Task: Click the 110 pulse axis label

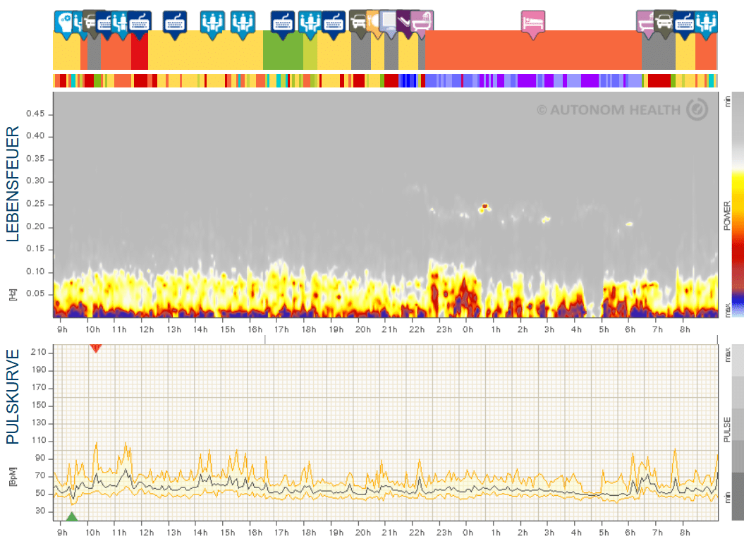Action: point(39,440)
